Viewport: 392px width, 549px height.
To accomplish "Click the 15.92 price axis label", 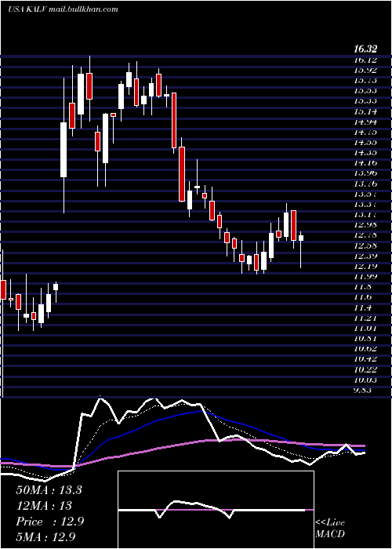I will pos(365,71).
